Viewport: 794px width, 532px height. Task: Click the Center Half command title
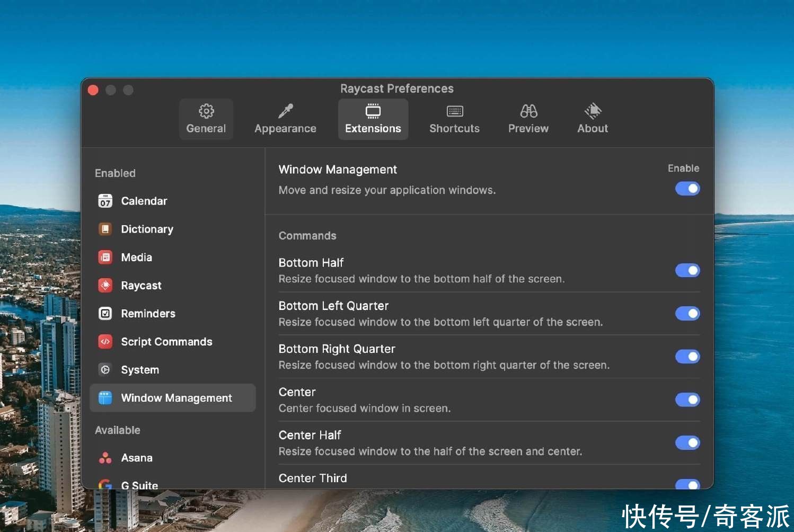click(310, 435)
